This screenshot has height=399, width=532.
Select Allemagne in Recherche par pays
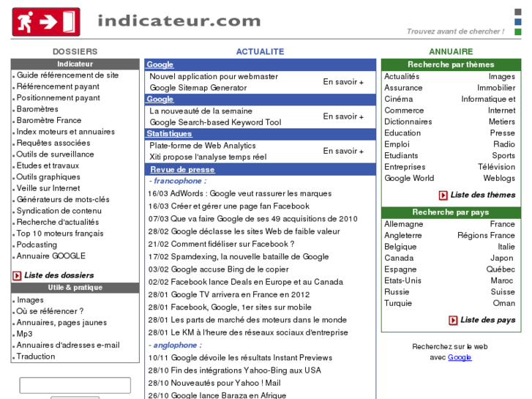click(404, 224)
